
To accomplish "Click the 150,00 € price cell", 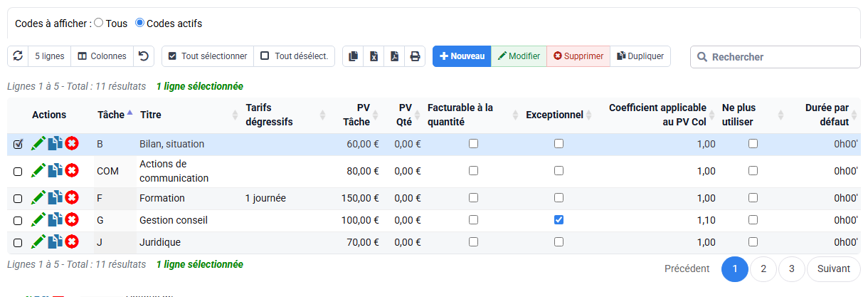I will coord(360,198).
